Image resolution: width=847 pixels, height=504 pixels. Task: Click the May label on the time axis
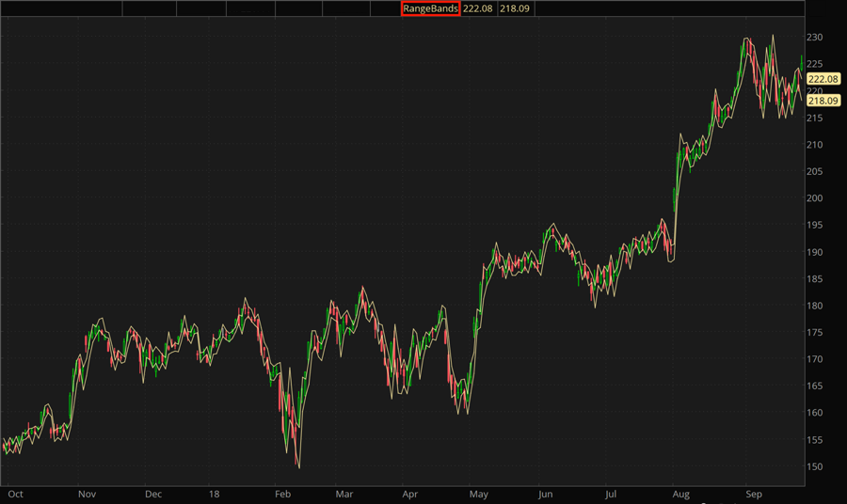point(478,493)
